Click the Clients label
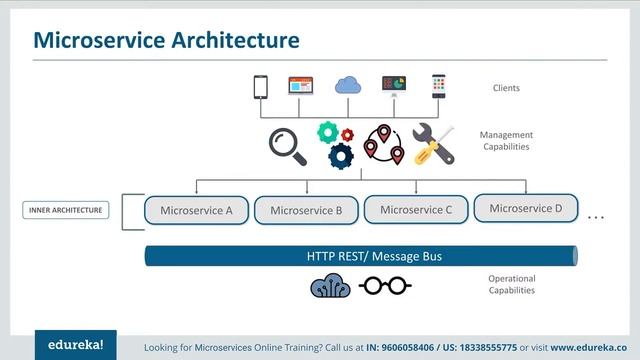The image size is (640, 360). [506, 88]
